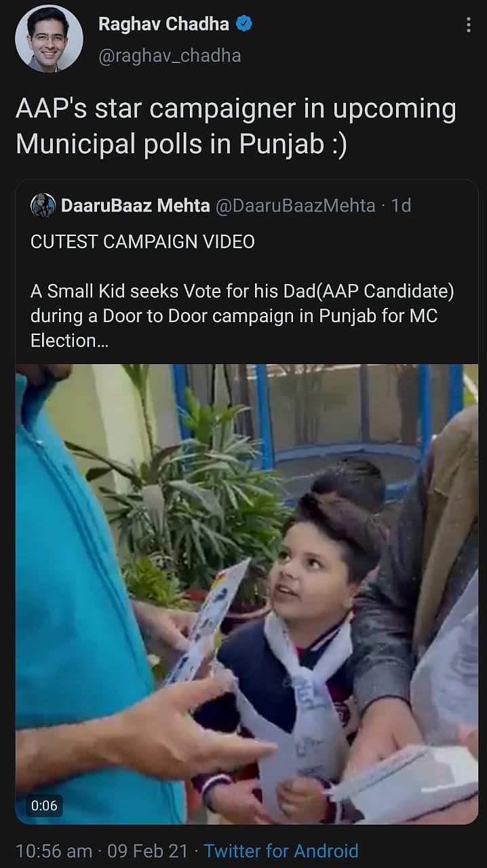This screenshot has height=868, width=487.
Task: Open the "Twitter for Android" source link
Action: (x=281, y=850)
